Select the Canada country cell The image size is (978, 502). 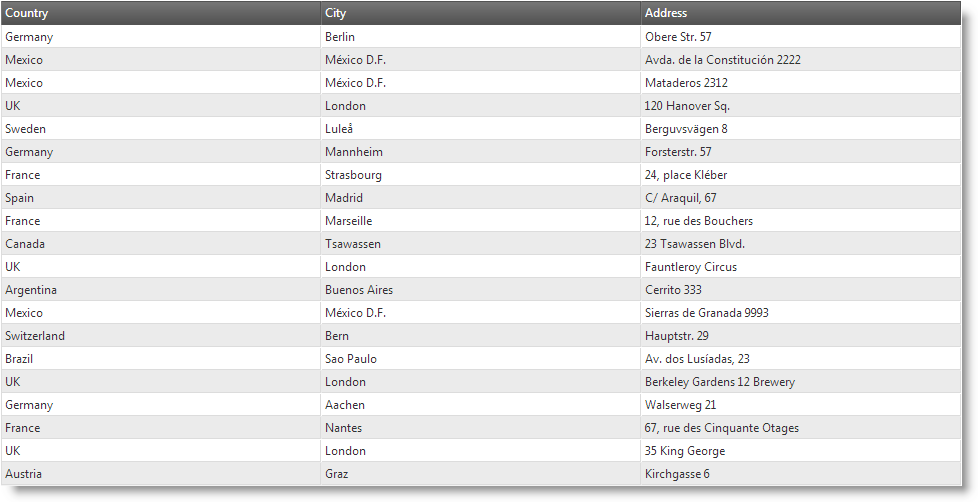coord(25,244)
